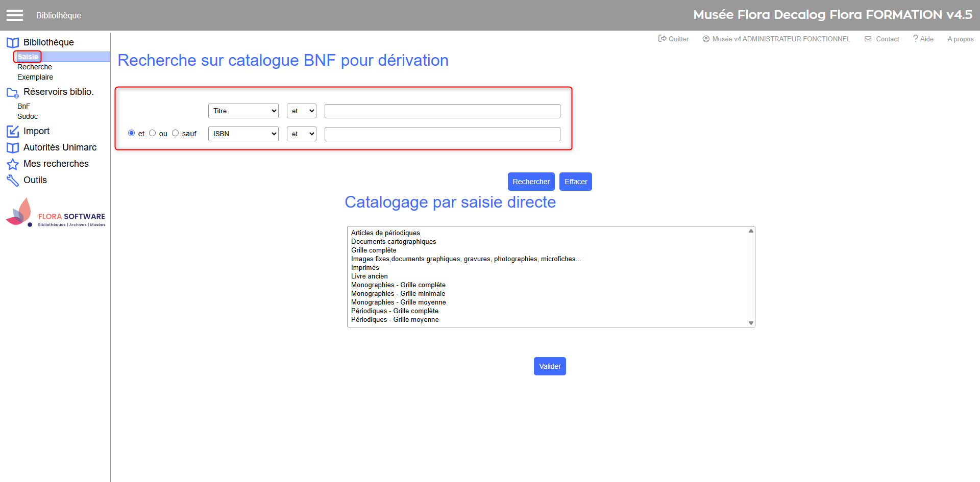
Task: Click the Autorités Unimarc book icon
Action: point(12,148)
